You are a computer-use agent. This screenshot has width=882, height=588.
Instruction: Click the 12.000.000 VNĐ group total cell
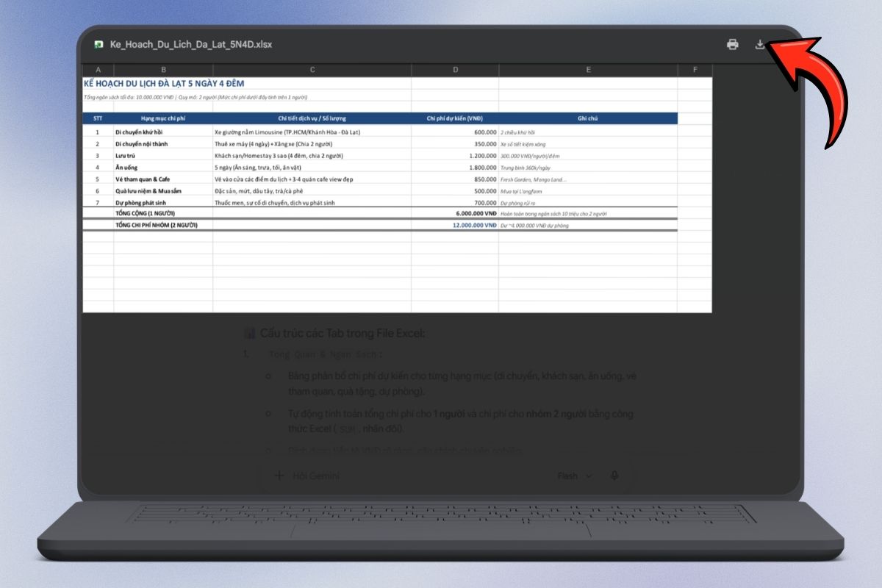point(455,225)
